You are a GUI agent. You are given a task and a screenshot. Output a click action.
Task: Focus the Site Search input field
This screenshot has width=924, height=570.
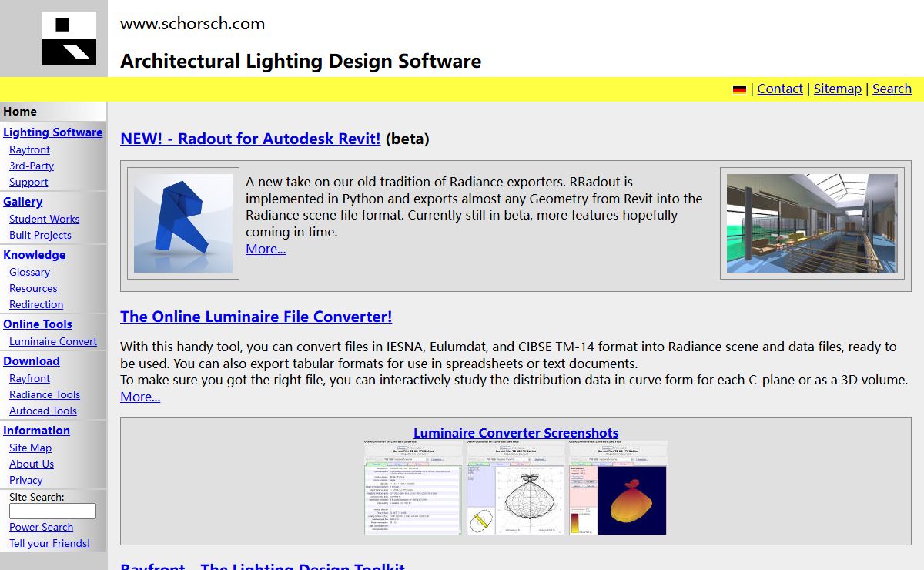(x=52, y=511)
